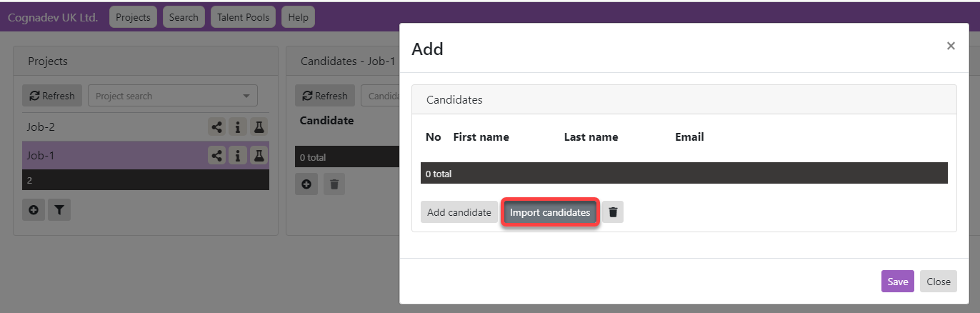The image size is (980, 313).
Task: Open the Job-2 info icon
Action: click(238, 127)
